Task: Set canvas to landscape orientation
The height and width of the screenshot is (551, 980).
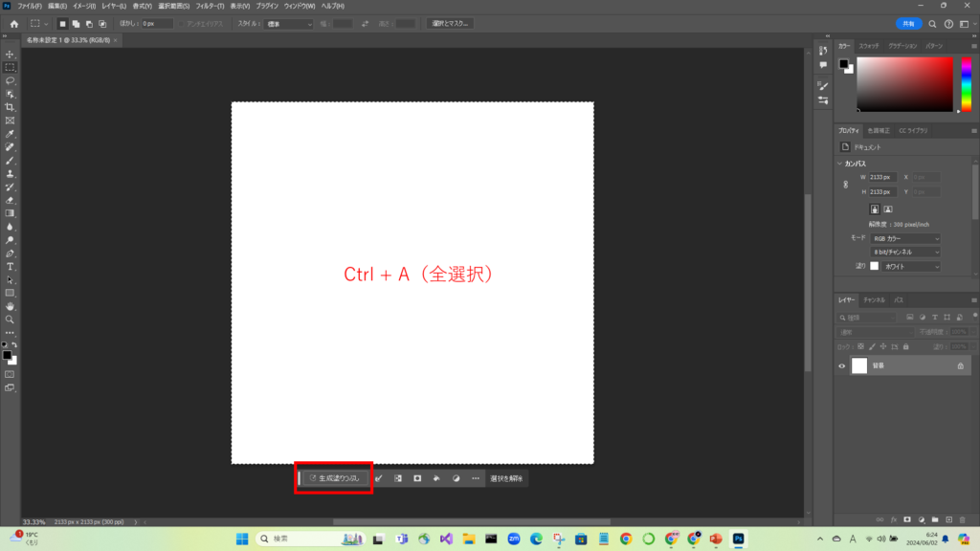Action: (888, 208)
